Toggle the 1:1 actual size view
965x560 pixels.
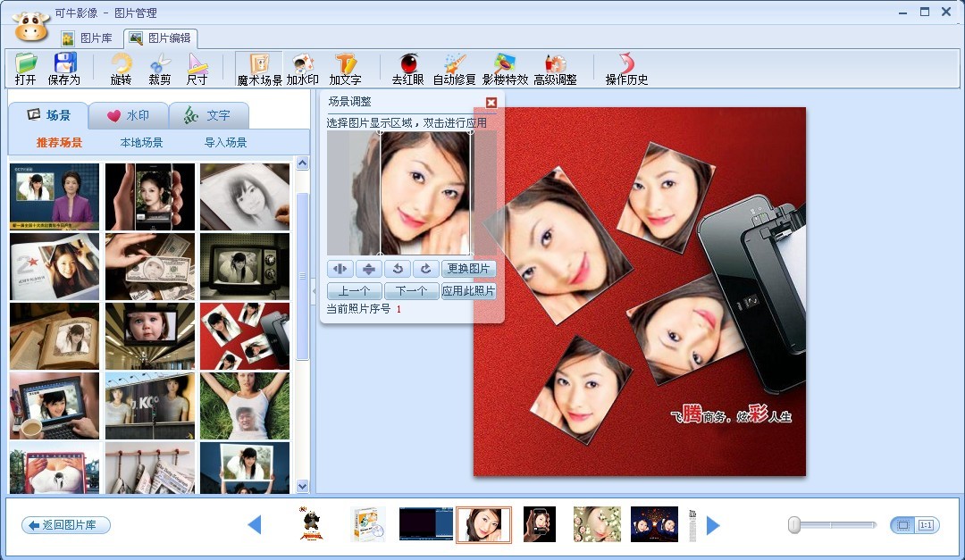pyautogui.click(x=925, y=525)
